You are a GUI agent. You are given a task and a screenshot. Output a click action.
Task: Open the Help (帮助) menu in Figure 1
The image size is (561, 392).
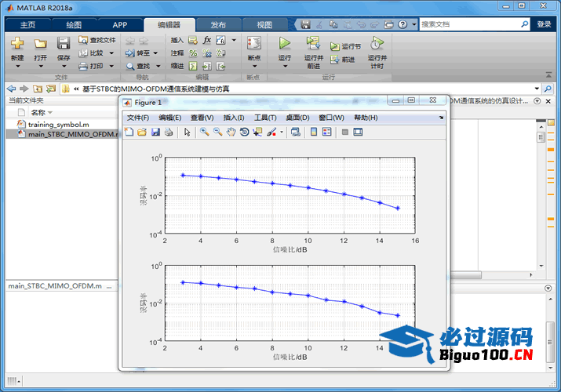(366, 118)
